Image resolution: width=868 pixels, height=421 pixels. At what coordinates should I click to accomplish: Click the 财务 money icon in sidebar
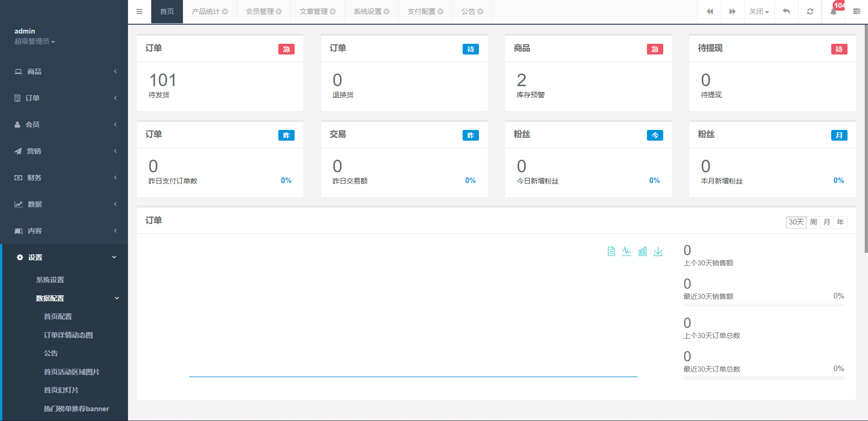pos(18,177)
